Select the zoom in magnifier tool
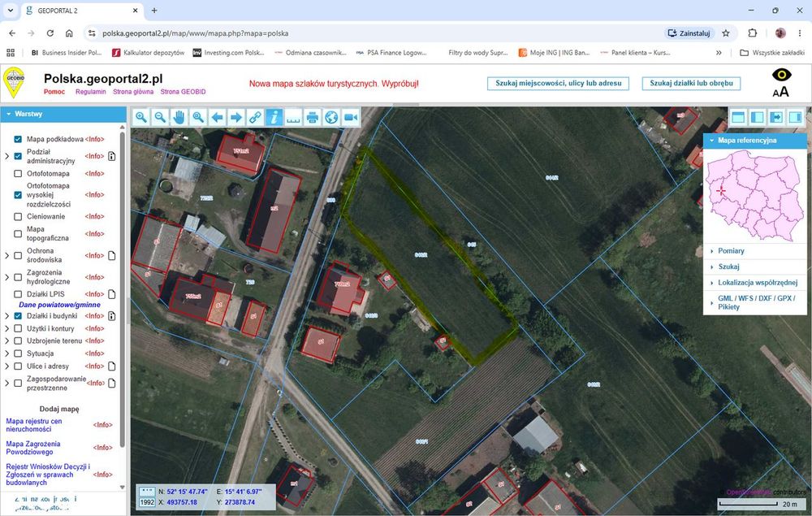Viewport: 812px width, 516px height. [x=140, y=118]
